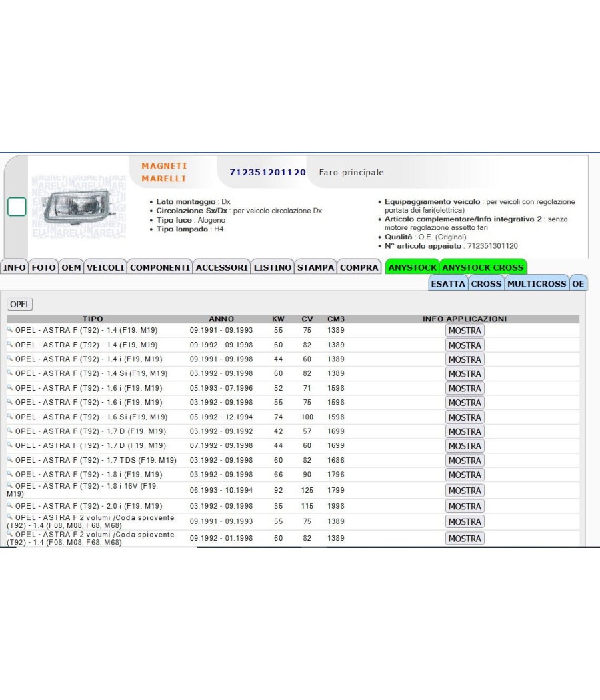Click the CV column header
Viewport: 600px width, 700px height.
coord(307,319)
